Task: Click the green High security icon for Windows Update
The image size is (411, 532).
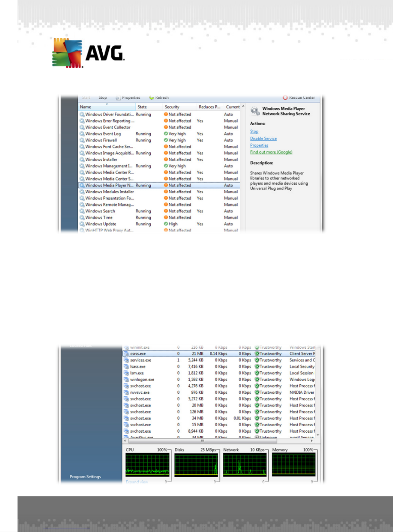Action: pos(166,224)
